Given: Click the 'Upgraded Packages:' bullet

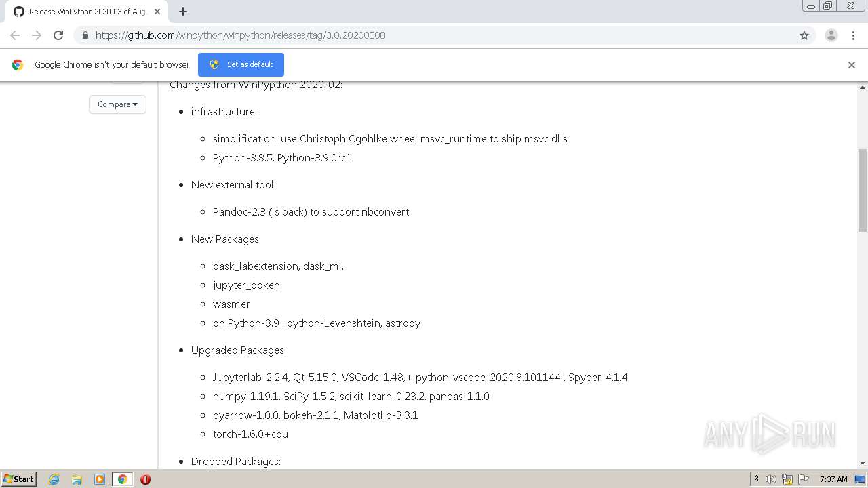Looking at the screenshot, I should (239, 350).
